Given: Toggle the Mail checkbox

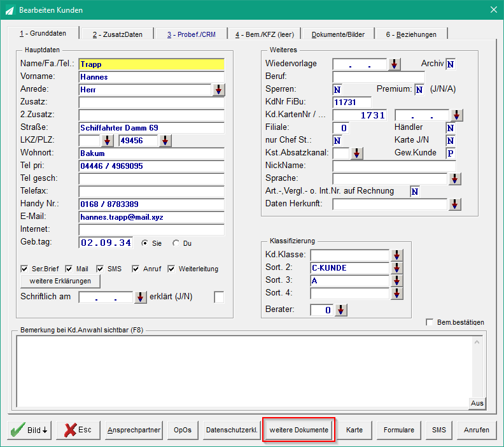Looking at the screenshot, I should coord(69,269).
